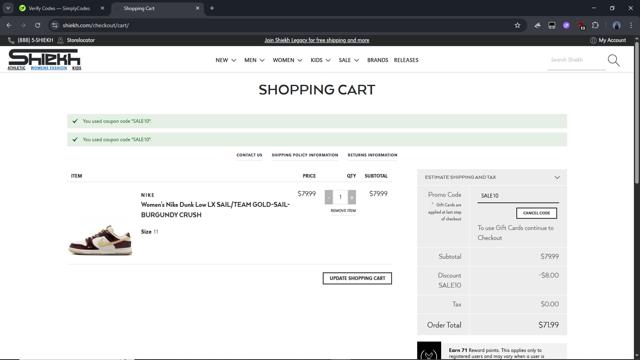Open the tab search dropdown arrow
Image resolution: width=640 pixels, height=360 pixels.
8,8
